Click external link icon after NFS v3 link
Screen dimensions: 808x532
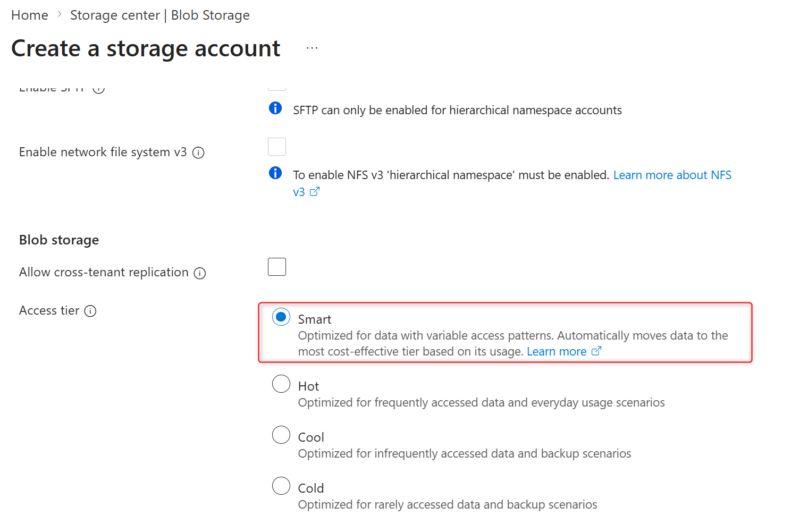pos(315,192)
